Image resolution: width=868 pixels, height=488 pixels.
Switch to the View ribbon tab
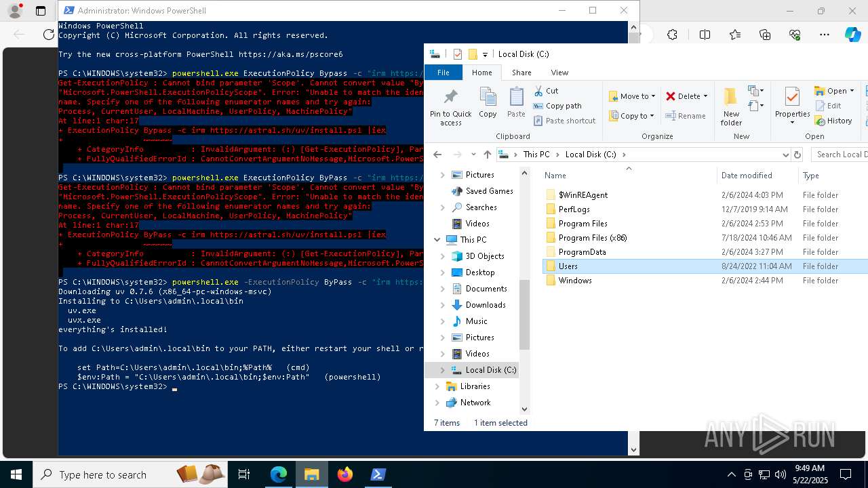[559, 73]
